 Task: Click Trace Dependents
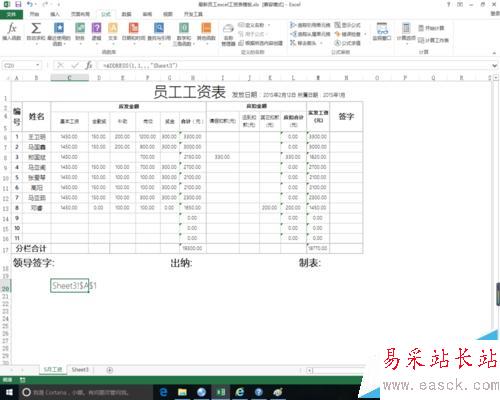click(310, 34)
